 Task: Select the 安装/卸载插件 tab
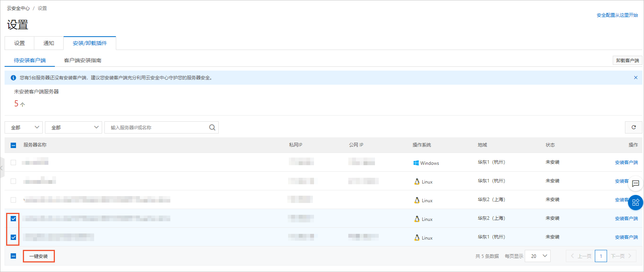coord(90,43)
